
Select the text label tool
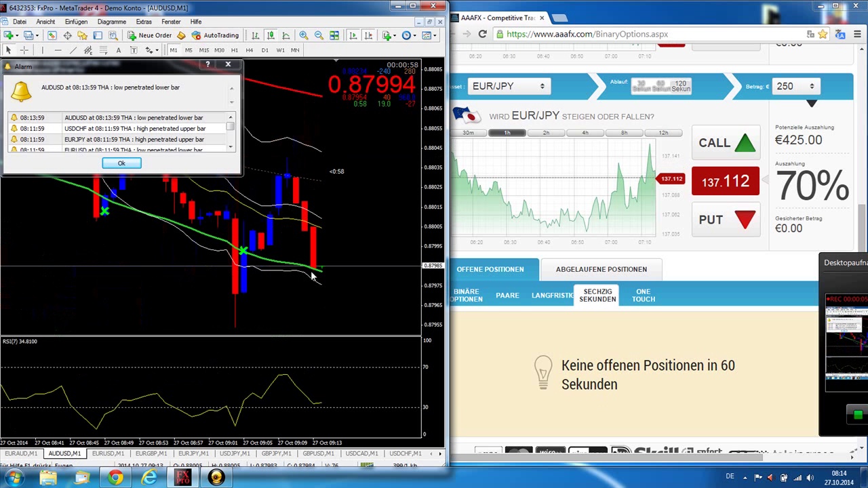(x=118, y=50)
